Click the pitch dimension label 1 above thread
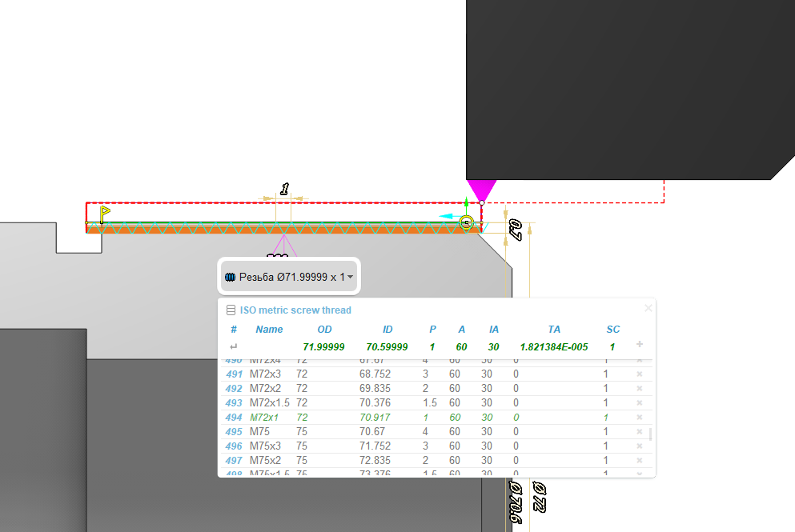This screenshot has height=532, width=795. (x=283, y=190)
